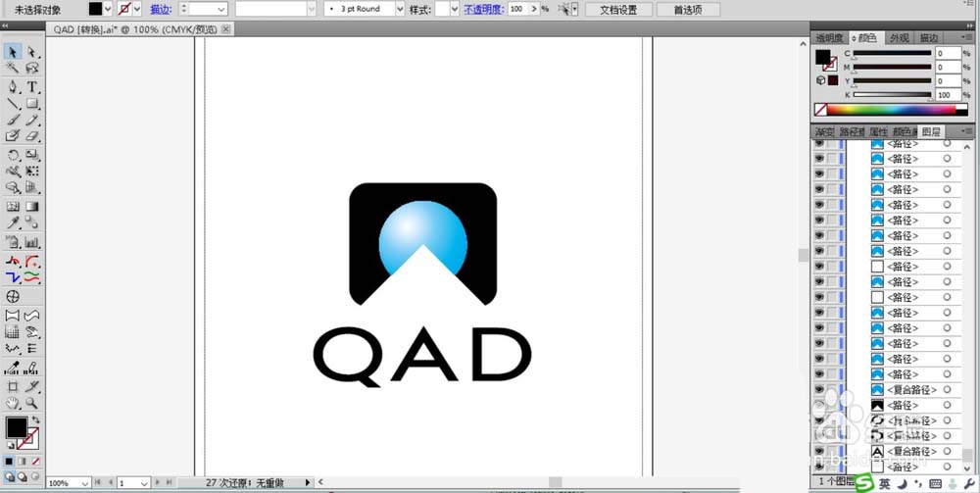Click the 文档设置 button
The height and width of the screenshot is (493, 980).
(618, 10)
